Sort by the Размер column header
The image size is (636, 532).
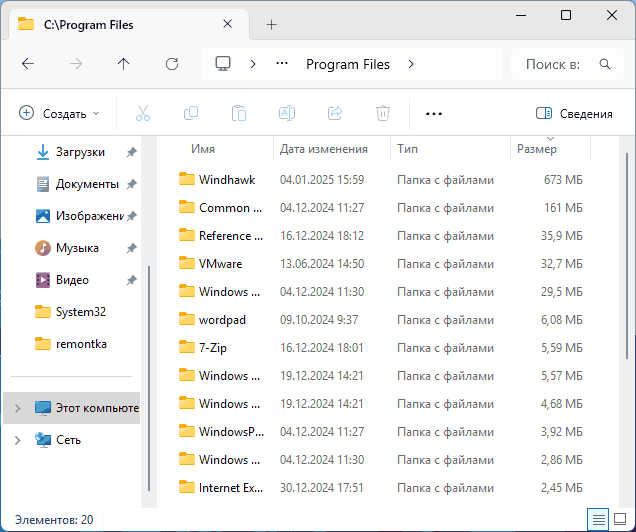(x=550, y=149)
